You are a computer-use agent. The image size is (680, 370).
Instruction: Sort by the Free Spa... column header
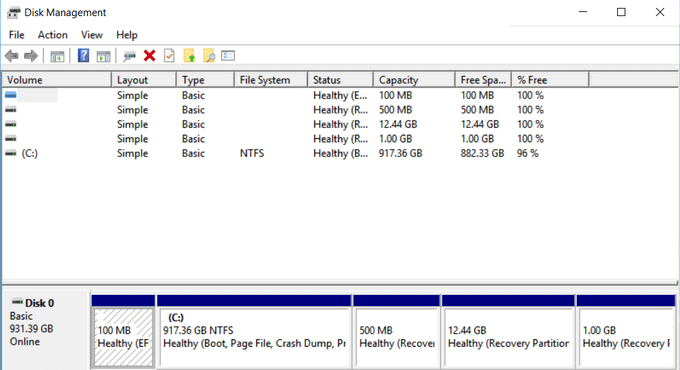click(x=484, y=80)
